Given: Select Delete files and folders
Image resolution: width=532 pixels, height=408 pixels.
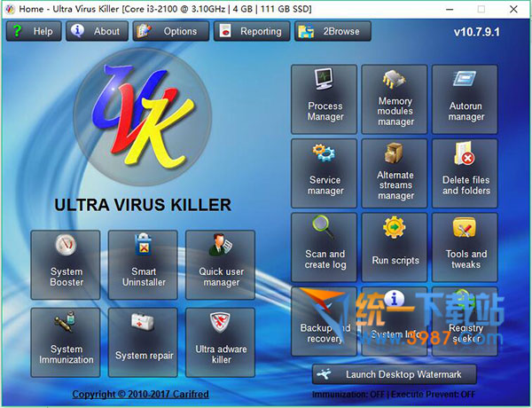Looking at the screenshot, I should pos(465,173).
